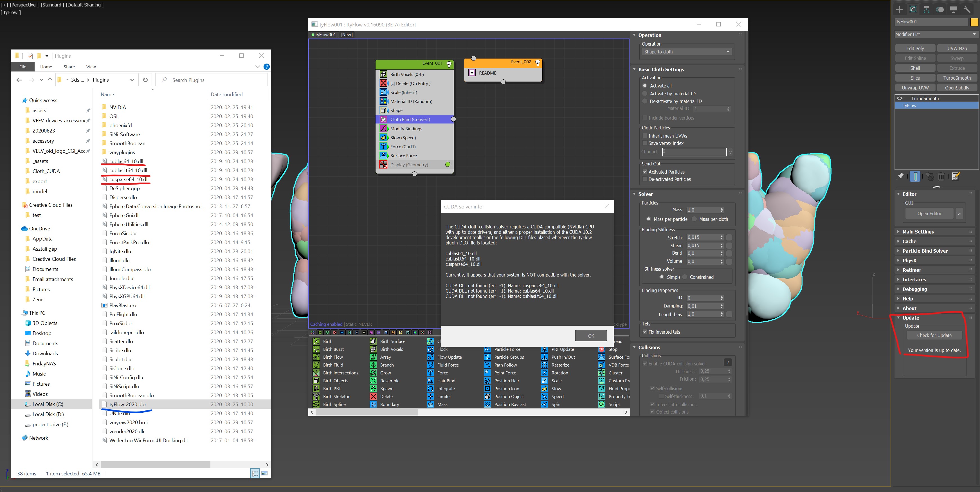Open the Modifier List dropdown
The height and width of the screenshot is (492, 980).
pyautogui.click(x=936, y=34)
